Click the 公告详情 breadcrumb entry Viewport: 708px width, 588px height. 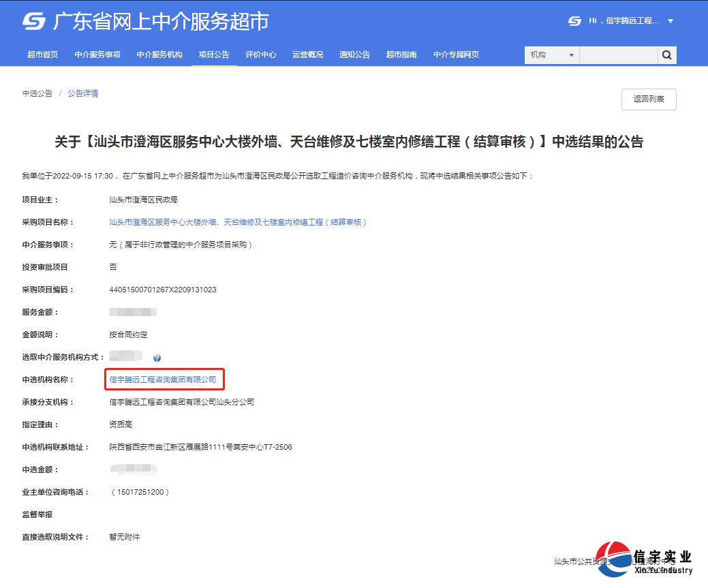tap(83, 93)
